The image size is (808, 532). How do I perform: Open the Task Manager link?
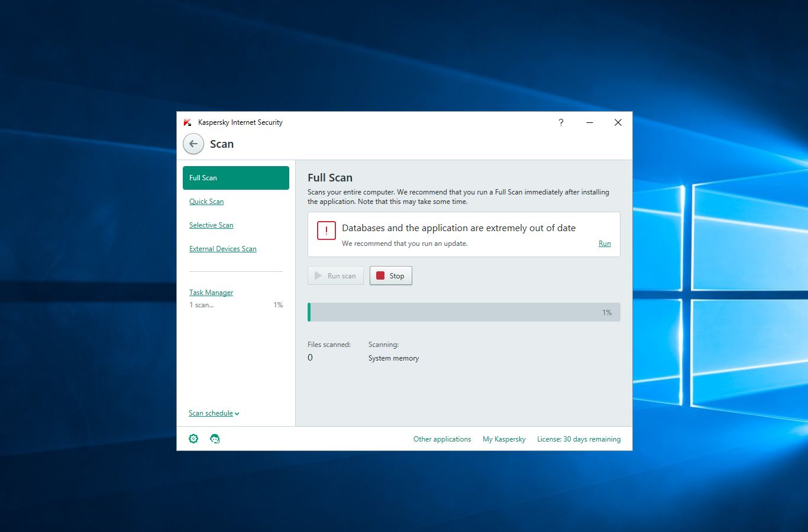point(211,293)
